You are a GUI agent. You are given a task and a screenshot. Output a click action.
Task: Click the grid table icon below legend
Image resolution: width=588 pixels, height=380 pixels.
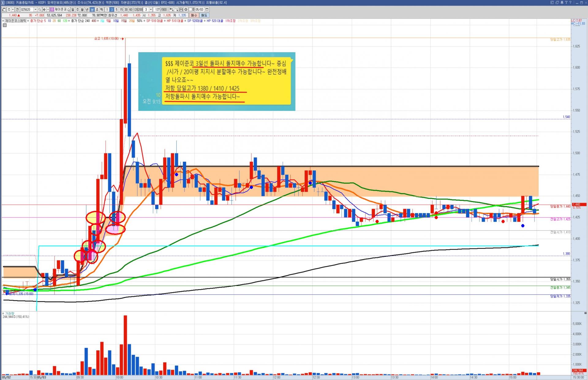click(5, 25)
